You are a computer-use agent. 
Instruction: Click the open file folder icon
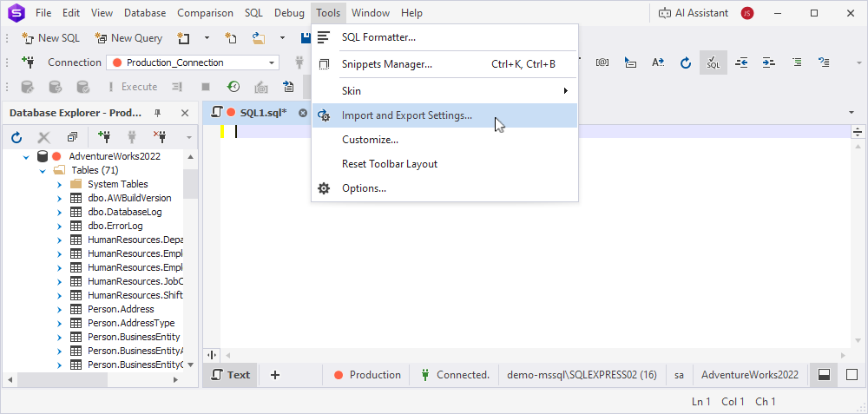(x=258, y=38)
